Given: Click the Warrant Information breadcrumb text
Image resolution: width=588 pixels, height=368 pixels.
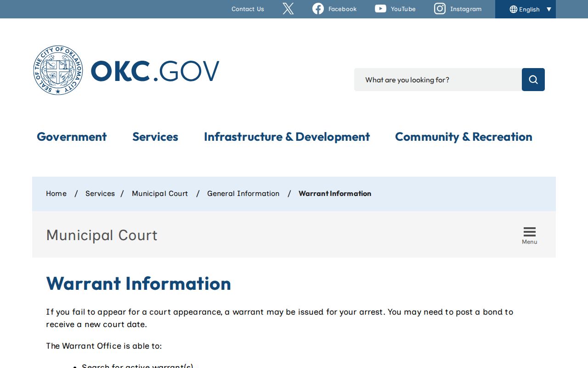Looking at the screenshot, I should point(335,194).
